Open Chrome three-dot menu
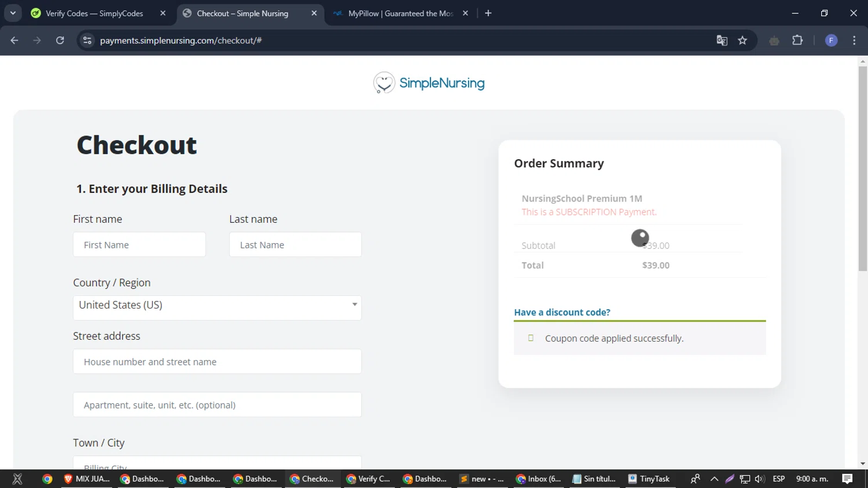The width and height of the screenshot is (868, 488). click(854, 41)
